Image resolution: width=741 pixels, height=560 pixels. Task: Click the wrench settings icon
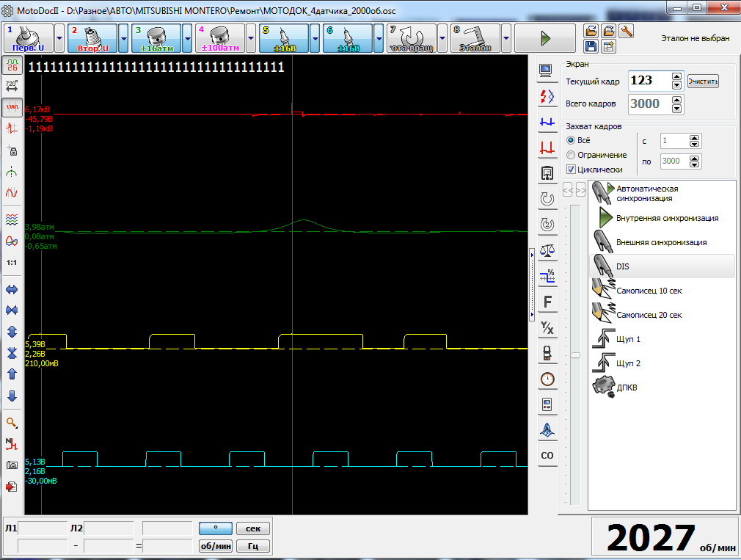(626, 31)
